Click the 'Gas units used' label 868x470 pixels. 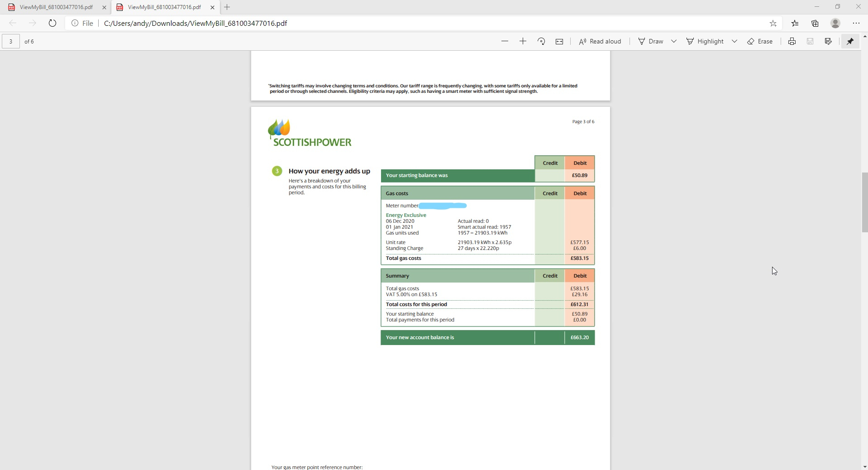point(402,233)
